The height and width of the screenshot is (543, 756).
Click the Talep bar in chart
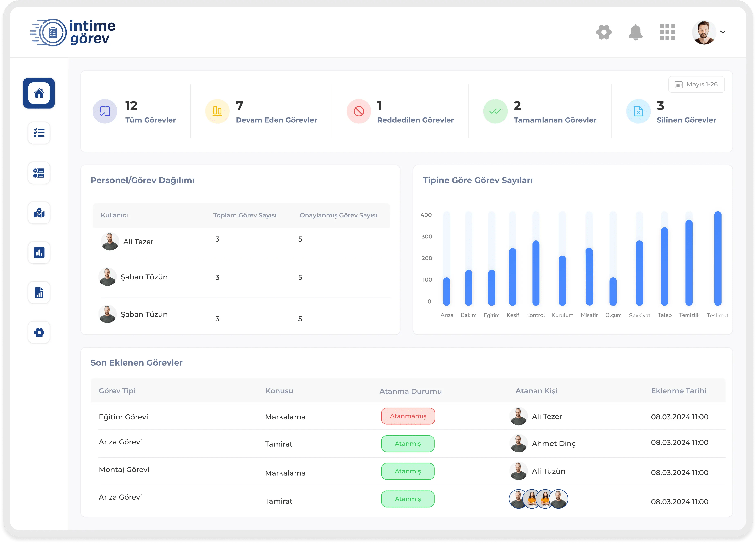tap(664, 266)
